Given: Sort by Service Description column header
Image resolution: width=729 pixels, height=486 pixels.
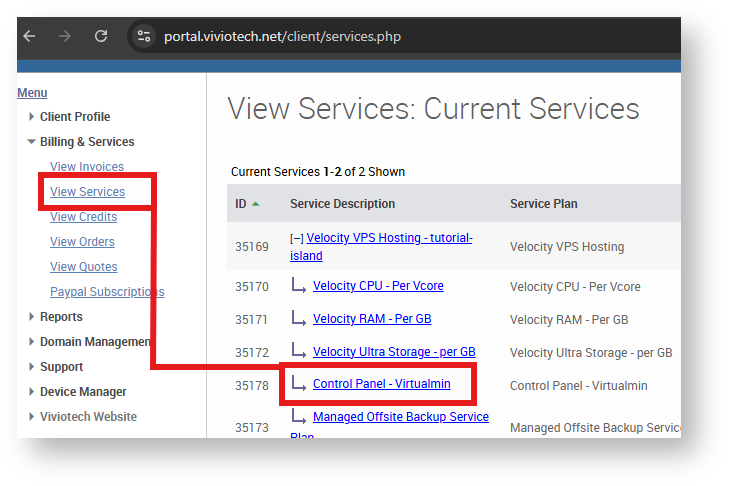Looking at the screenshot, I should coord(342,204).
